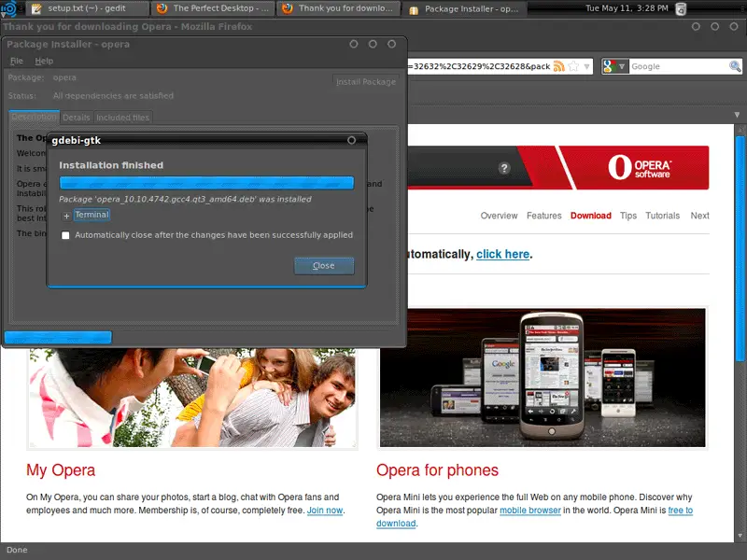Open the Help menu in Package Installer
This screenshot has width=747, height=560.
pyautogui.click(x=44, y=61)
